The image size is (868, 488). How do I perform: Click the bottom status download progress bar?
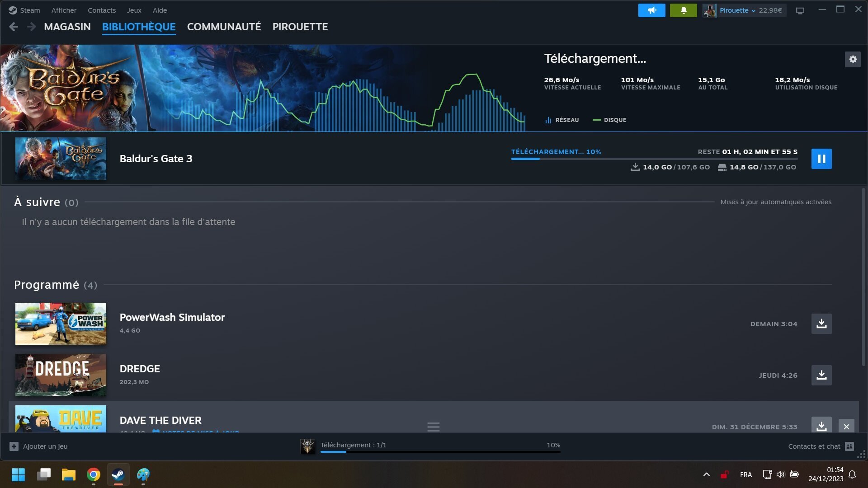pyautogui.click(x=440, y=451)
